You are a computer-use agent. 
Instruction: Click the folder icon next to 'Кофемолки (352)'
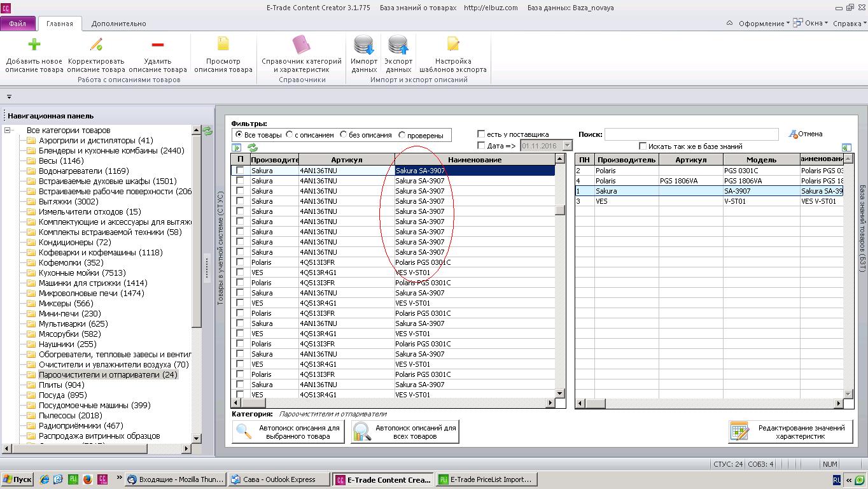pyautogui.click(x=31, y=263)
